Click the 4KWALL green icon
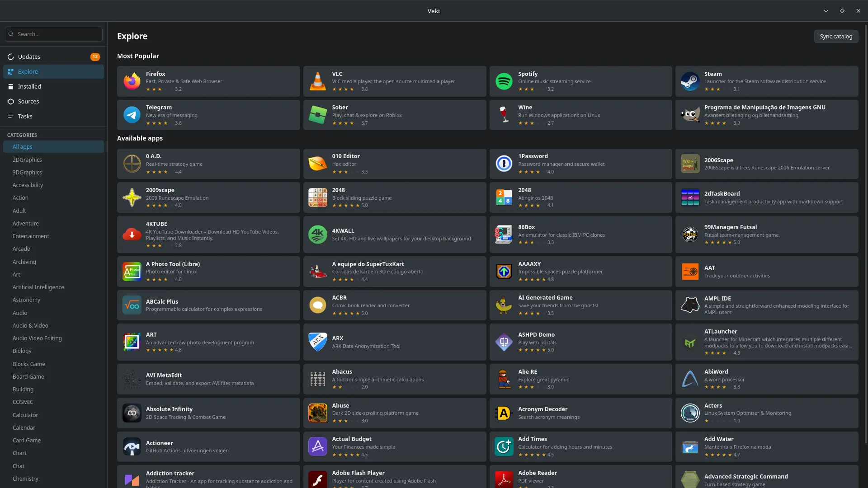Screen dimensions: 868x488 (x=318, y=235)
